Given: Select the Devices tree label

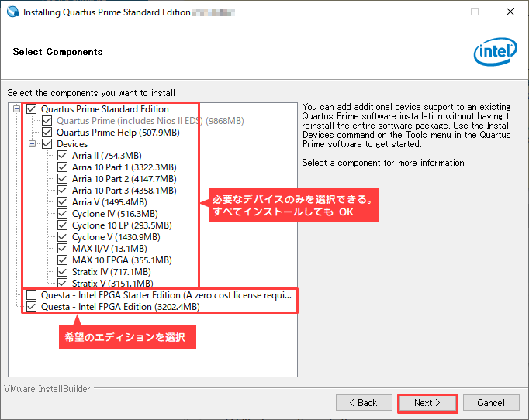Looking at the screenshot, I should (x=72, y=144).
